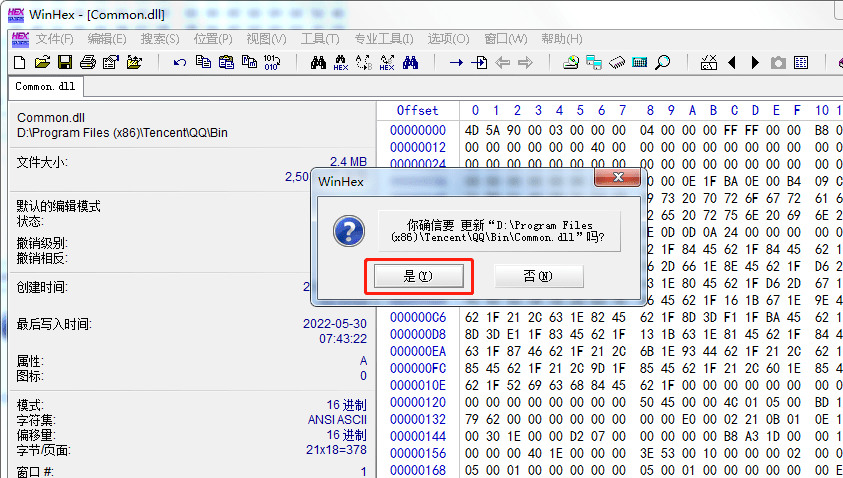Image resolution: width=843 pixels, height=478 pixels.
Task: Click offset row 00000168
Action: point(418,470)
